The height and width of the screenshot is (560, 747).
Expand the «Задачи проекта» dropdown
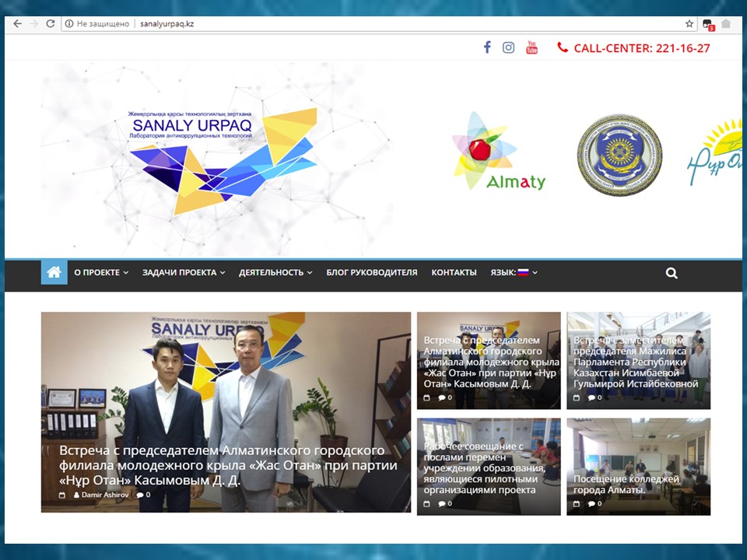pyautogui.click(x=184, y=273)
